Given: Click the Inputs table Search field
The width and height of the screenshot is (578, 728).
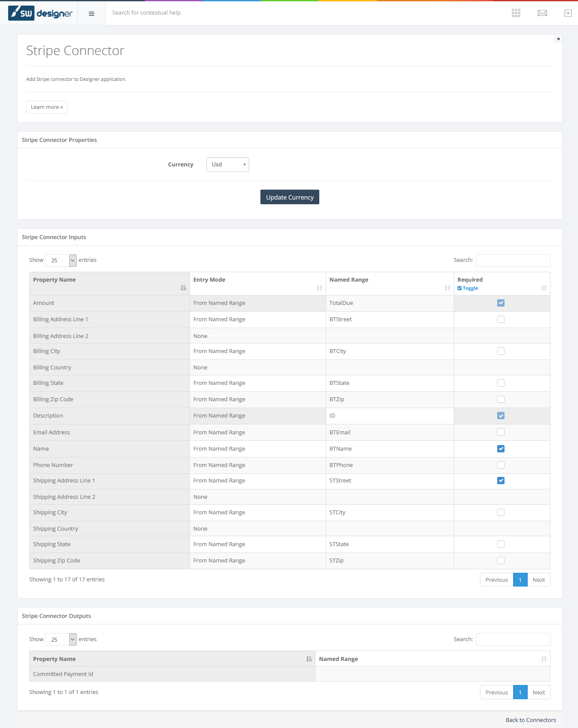Looking at the screenshot, I should (513, 260).
